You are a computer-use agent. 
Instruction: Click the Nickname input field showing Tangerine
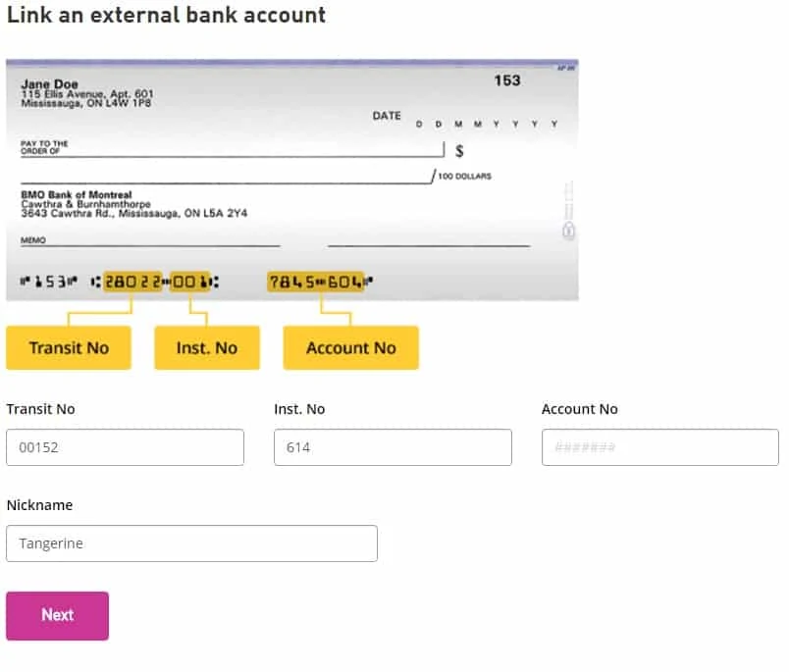pos(191,543)
